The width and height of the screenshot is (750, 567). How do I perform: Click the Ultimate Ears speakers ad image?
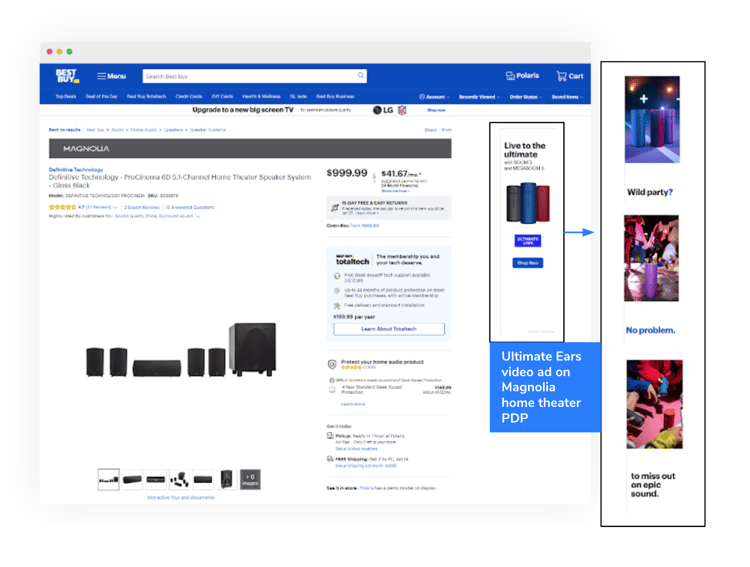tap(528, 203)
